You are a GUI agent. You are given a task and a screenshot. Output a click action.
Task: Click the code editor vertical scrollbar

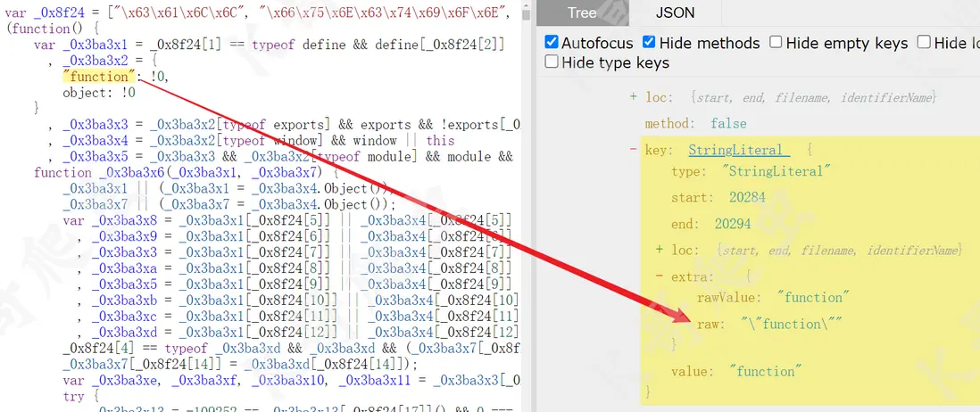coord(526,206)
